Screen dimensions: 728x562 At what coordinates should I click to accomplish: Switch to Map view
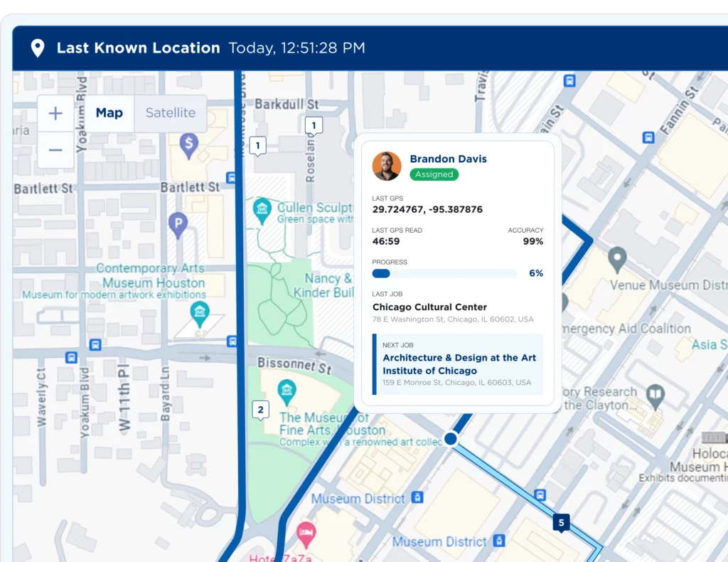109,113
